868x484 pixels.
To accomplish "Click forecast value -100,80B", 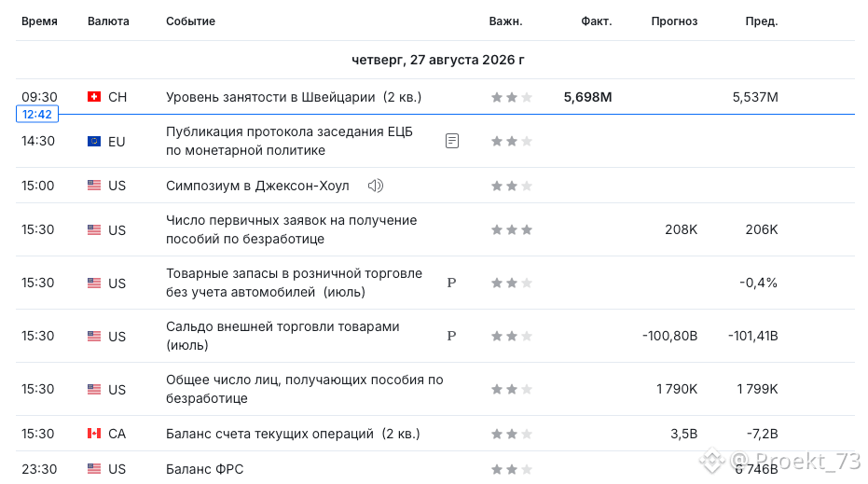I will 669,336.
